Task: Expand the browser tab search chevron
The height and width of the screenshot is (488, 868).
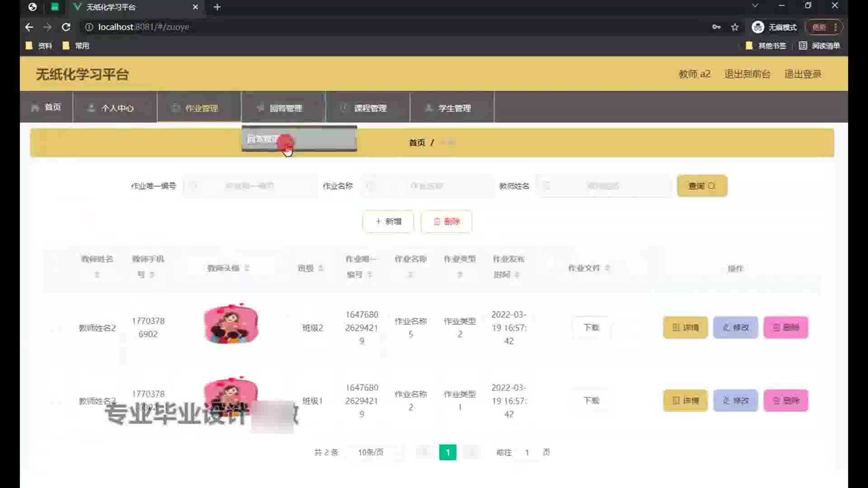Action: [755, 6]
